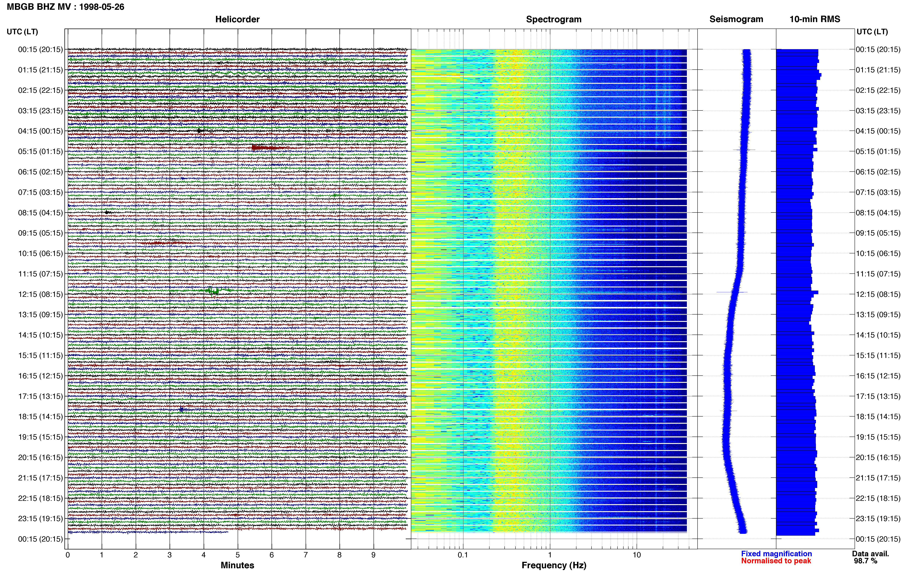
Task: Click frequency axis tick '1'
Action: [x=550, y=555]
